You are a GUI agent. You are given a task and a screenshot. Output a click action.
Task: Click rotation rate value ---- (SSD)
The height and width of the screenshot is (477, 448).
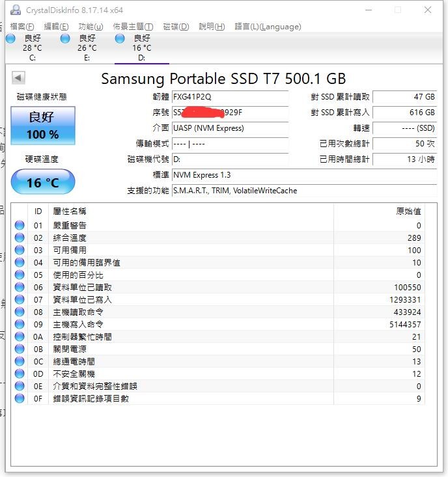coord(405,128)
